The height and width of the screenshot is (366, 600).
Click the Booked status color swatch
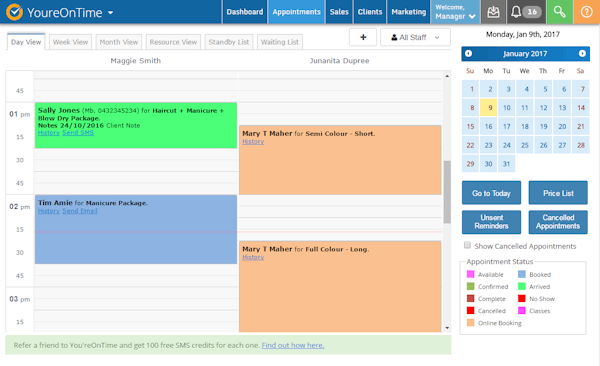coord(522,274)
